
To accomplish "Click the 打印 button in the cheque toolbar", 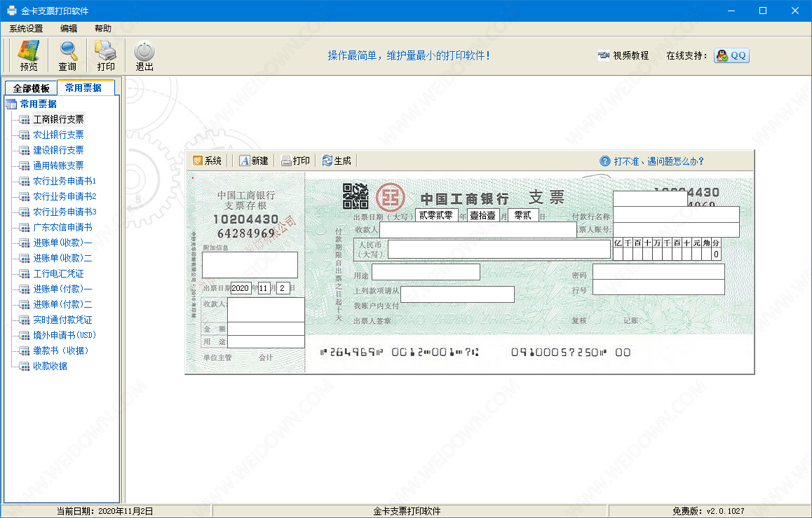I will (x=296, y=161).
